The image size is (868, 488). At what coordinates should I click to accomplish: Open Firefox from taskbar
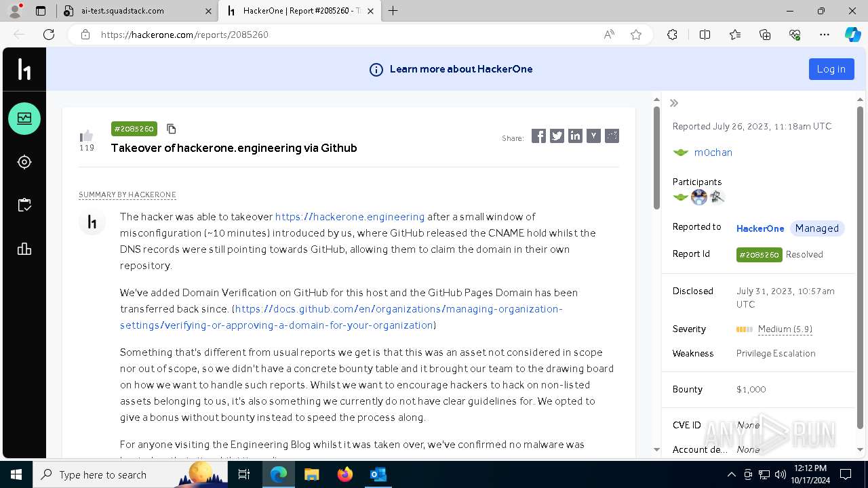(345, 474)
